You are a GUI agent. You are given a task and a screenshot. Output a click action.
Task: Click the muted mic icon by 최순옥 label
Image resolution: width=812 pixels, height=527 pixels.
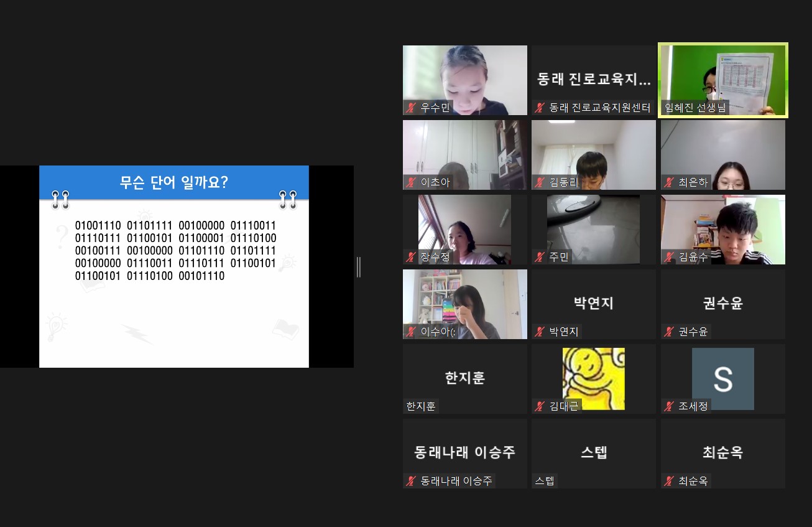[669, 481]
